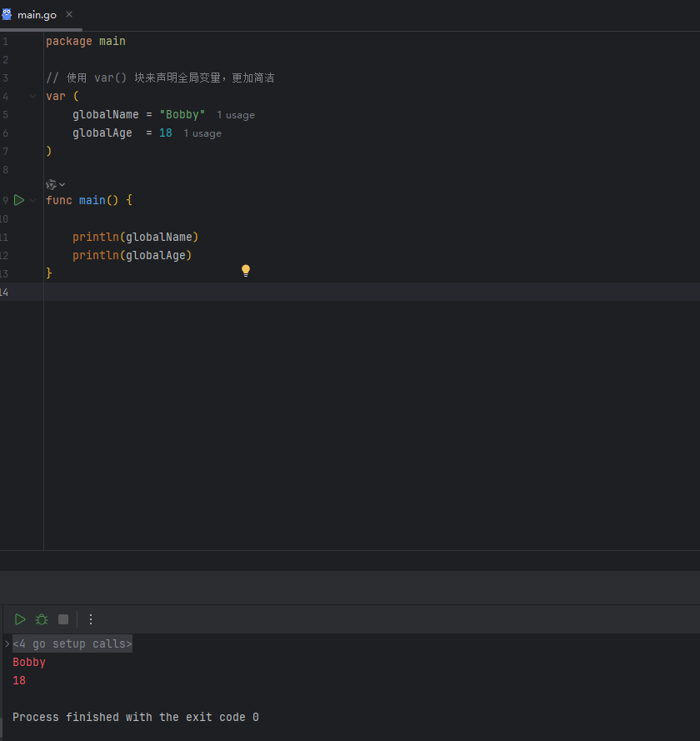The height and width of the screenshot is (741, 700).
Task: Stop the process with stop button
Action: click(63, 619)
